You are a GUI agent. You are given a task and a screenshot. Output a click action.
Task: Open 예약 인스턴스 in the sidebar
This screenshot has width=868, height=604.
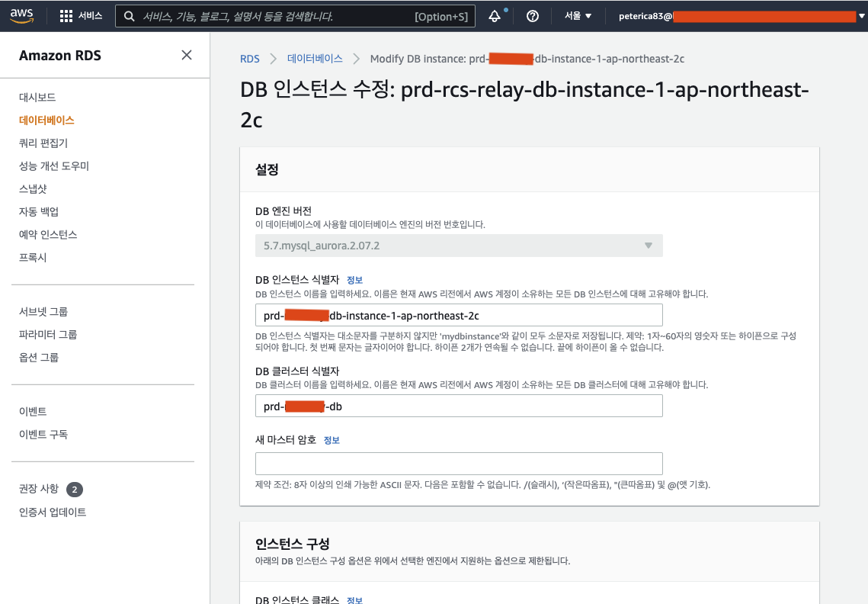pyautogui.click(x=47, y=234)
